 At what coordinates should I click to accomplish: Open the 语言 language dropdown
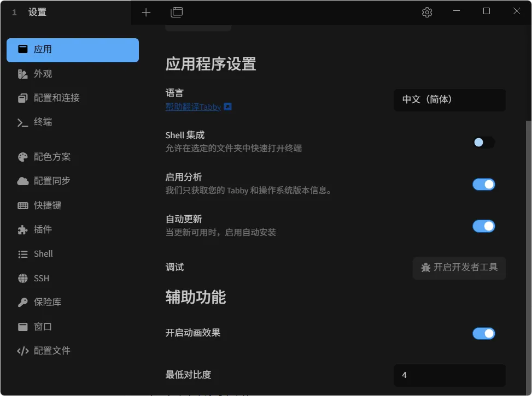pyautogui.click(x=449, y=100)
